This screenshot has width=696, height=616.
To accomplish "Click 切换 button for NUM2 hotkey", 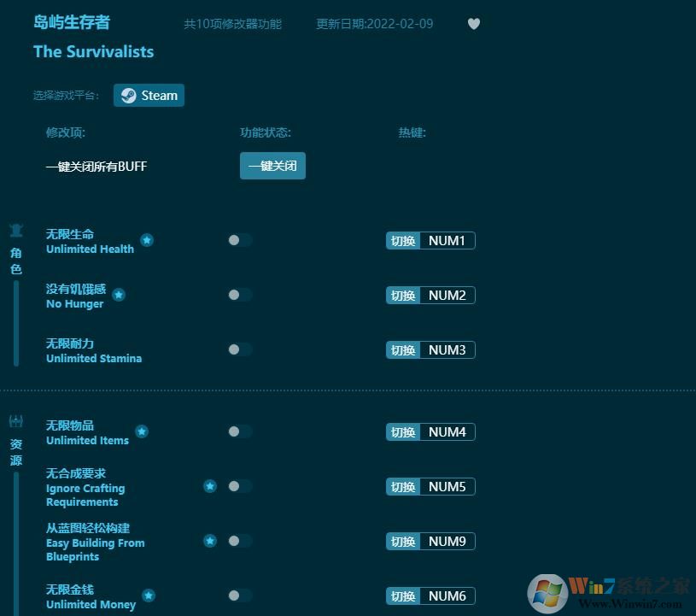I will click(x=403, y=296).
